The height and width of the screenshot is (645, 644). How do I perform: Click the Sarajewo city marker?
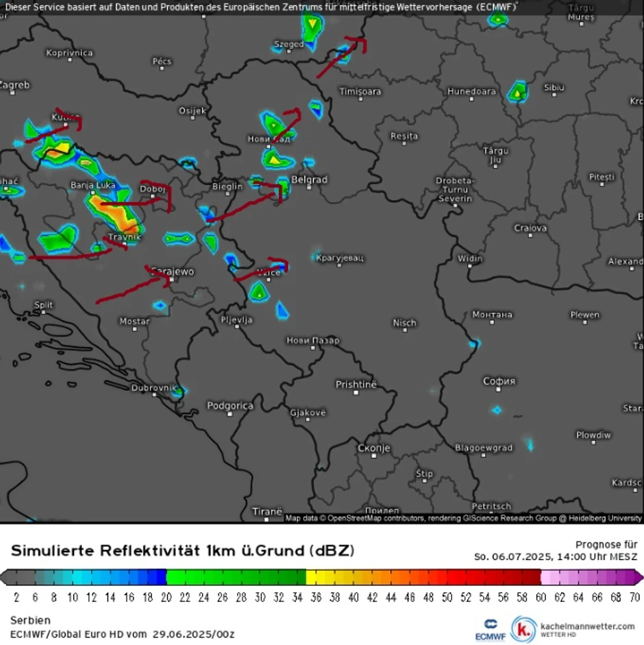(172, 280)
